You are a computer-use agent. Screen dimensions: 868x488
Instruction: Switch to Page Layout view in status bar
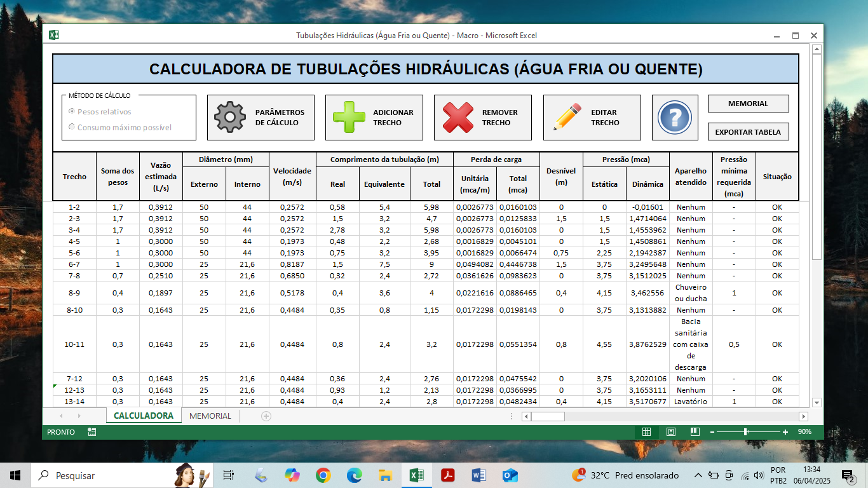point(670,432)
